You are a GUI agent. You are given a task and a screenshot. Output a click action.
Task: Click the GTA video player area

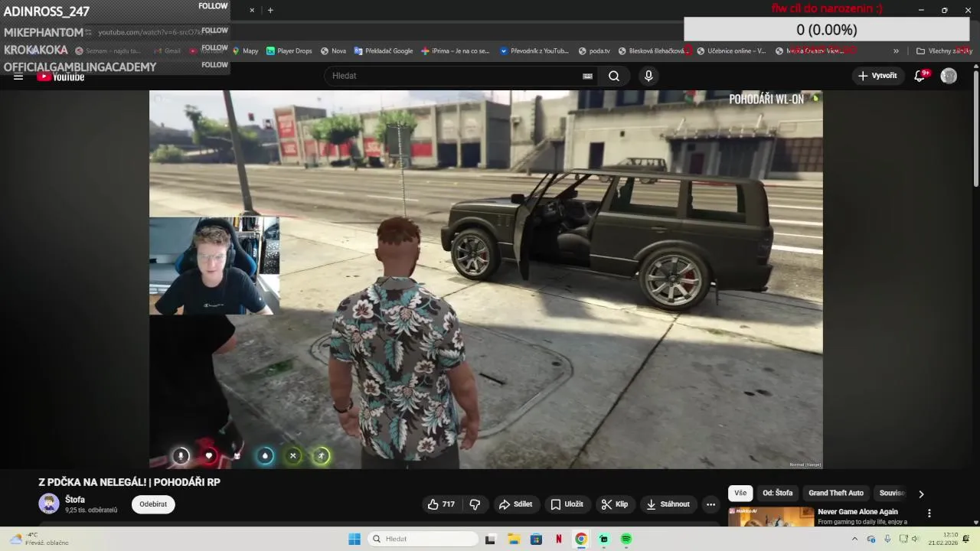click(485, 279)
